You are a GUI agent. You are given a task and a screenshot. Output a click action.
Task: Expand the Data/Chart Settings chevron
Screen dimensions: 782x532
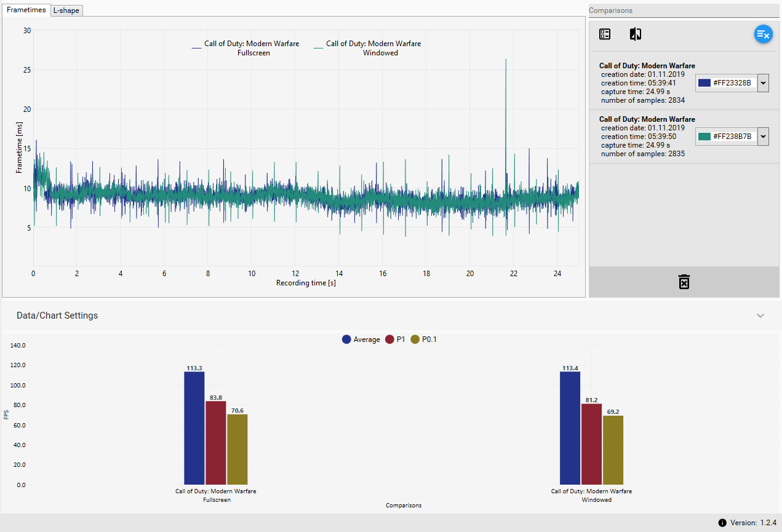tap(760, 316)
